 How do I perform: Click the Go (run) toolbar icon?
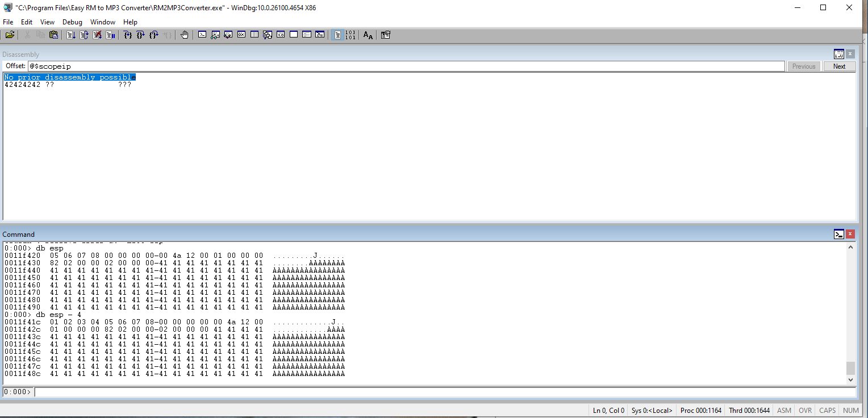click(71, 35)
